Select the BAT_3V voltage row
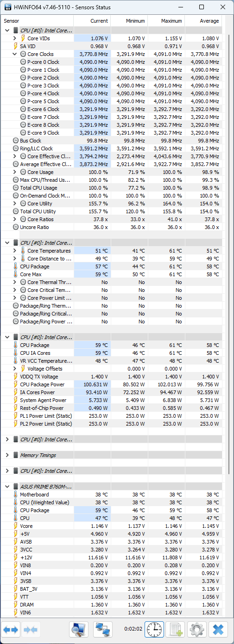Viewport: 234px width, 644px height. pos(112,589)
